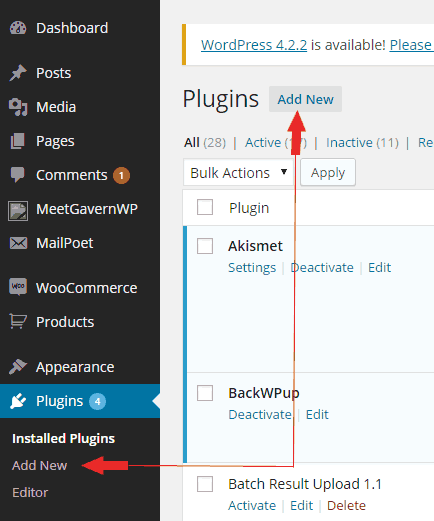The height and width of the screenshot is (521, 434).
Task: Deactivate the BackWPup plugin
Action: [x=260, y=415]
